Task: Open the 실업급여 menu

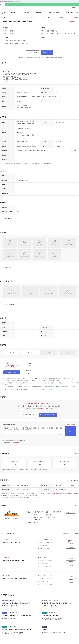Action: click(x=39, y=13)
